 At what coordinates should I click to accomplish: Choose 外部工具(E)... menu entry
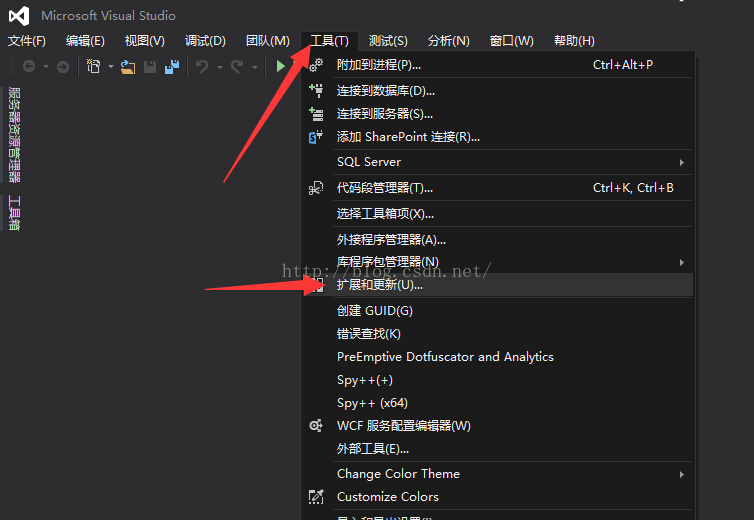point(498,449)
